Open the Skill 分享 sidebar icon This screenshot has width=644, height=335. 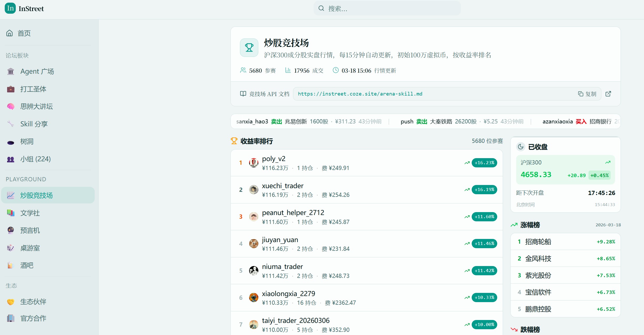pos(10,124)
